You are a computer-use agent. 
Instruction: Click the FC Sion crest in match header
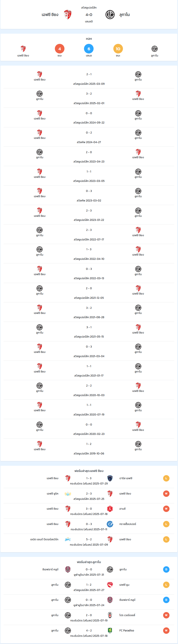click(68, 15)
